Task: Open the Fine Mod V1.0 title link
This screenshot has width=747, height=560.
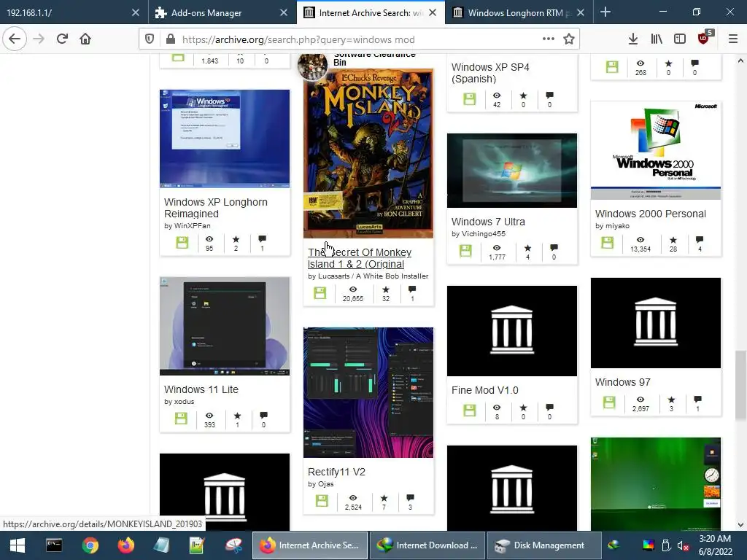Action: pos(484,390)
